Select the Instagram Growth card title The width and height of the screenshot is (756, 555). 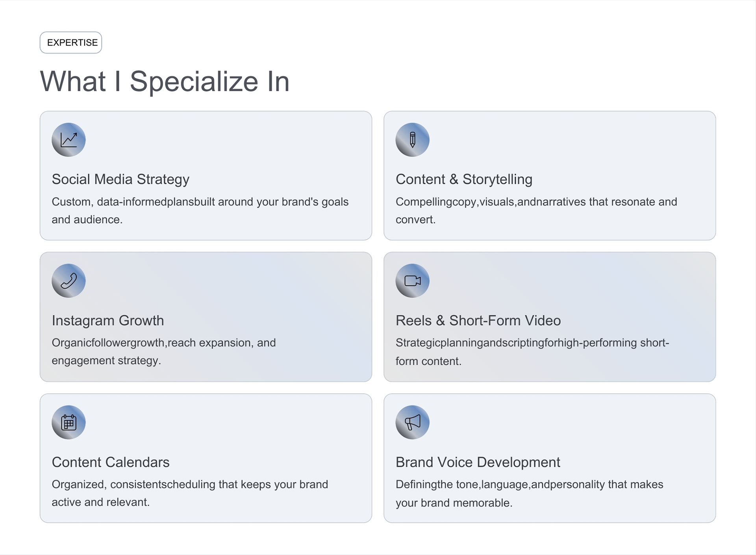pos(107,320)
